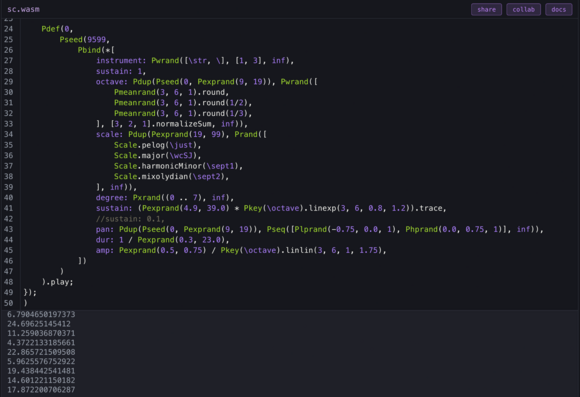Click output value 22.865721509508
580x397 pixels.
[x=41, y=352]
